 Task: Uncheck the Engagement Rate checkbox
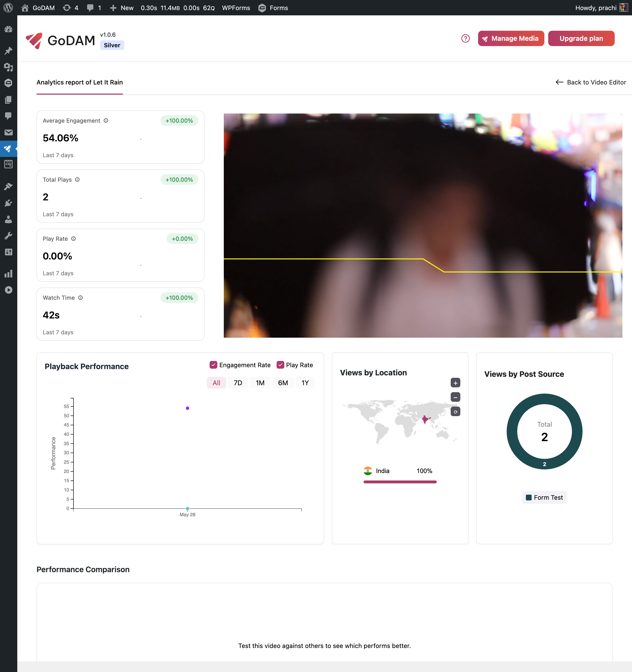tap(213, 365)
